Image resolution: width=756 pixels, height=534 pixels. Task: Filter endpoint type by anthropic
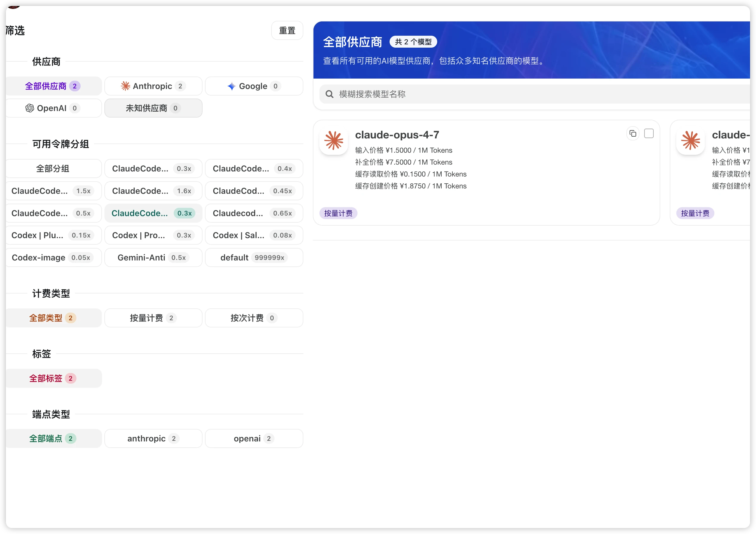pyautogui.click(x=153, y=438)
